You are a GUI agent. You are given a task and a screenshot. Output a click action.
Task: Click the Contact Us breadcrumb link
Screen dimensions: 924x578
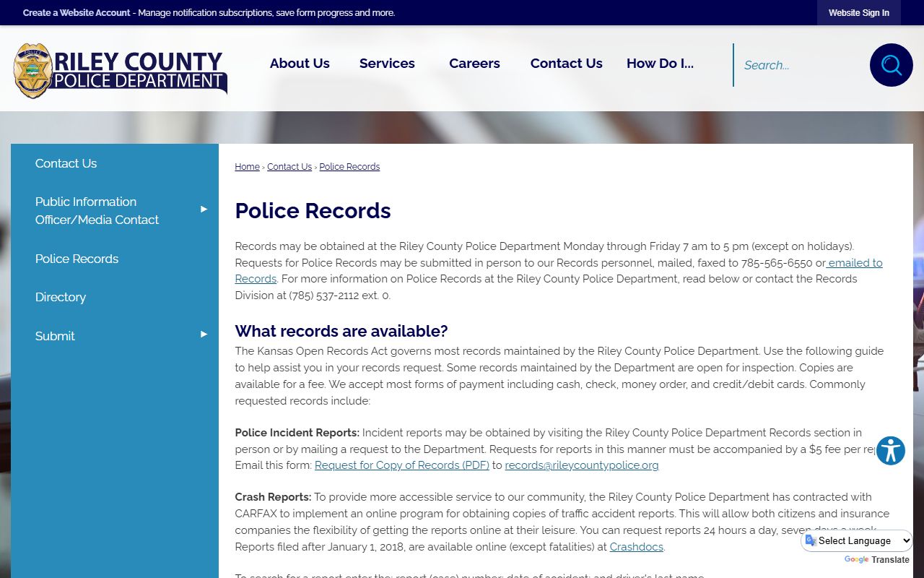click(x=289, y=167)
